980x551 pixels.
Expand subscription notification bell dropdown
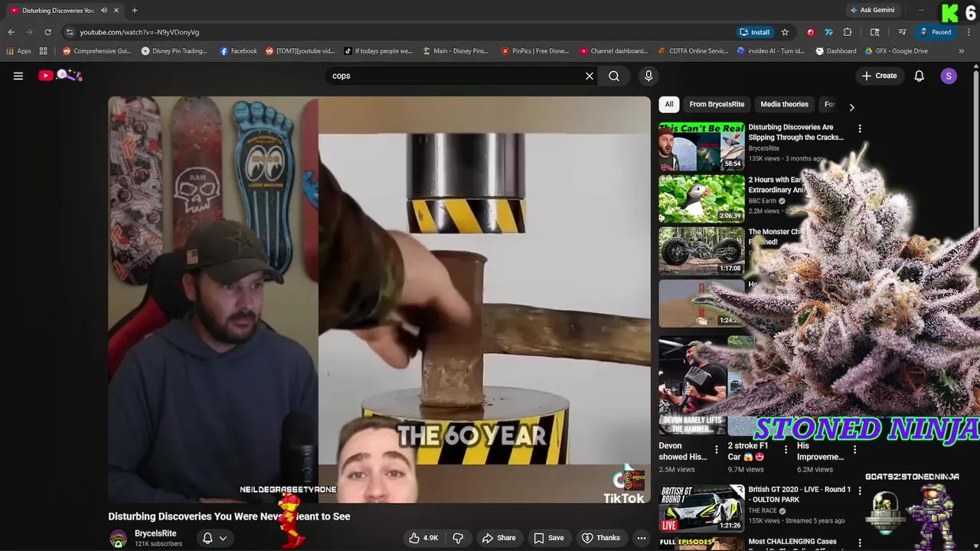click(x=214, y=538)
